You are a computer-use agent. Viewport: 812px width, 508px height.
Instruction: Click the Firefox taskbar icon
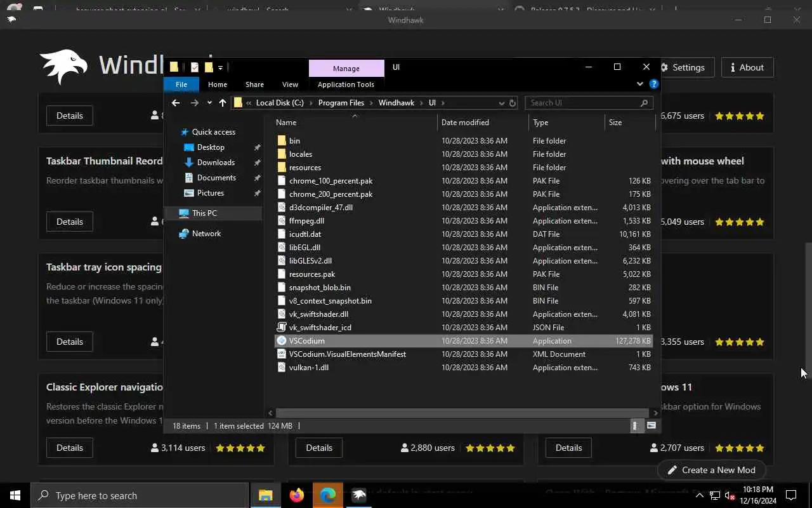(297, 495)
